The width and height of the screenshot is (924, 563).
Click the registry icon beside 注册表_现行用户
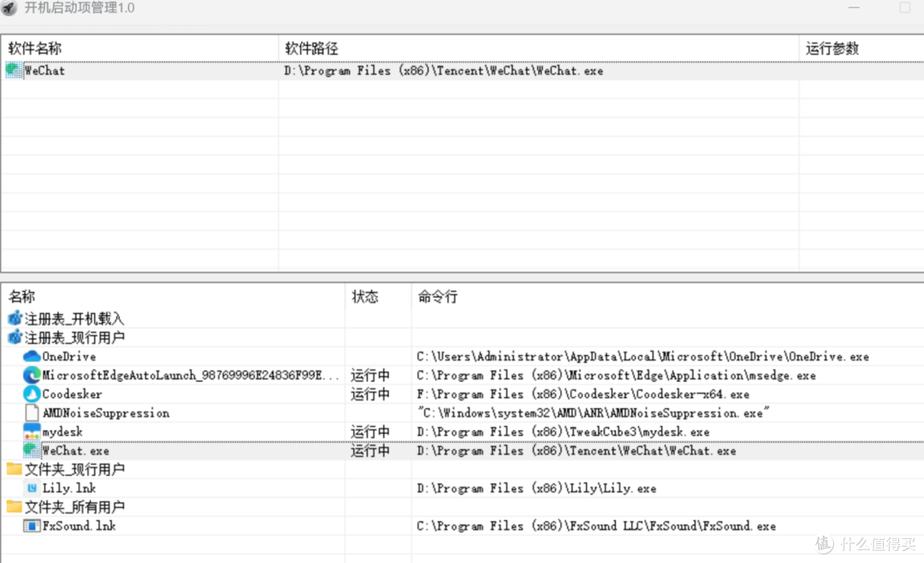tap(15, 337)
